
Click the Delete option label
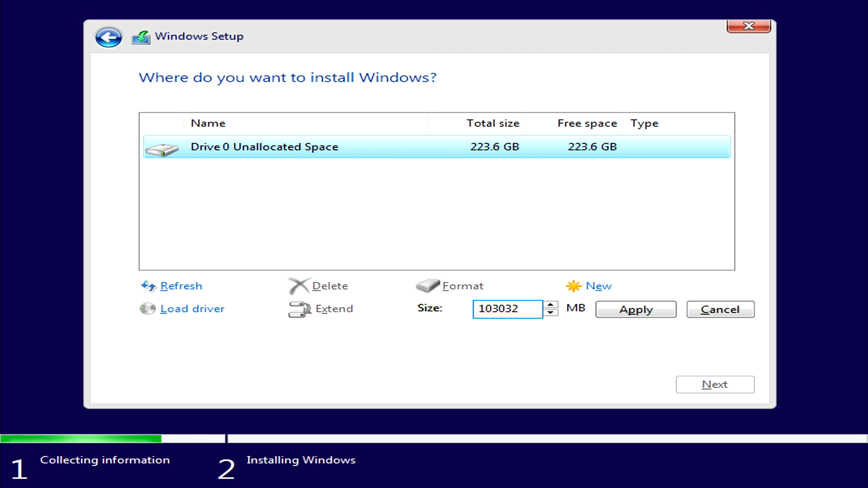330,286
